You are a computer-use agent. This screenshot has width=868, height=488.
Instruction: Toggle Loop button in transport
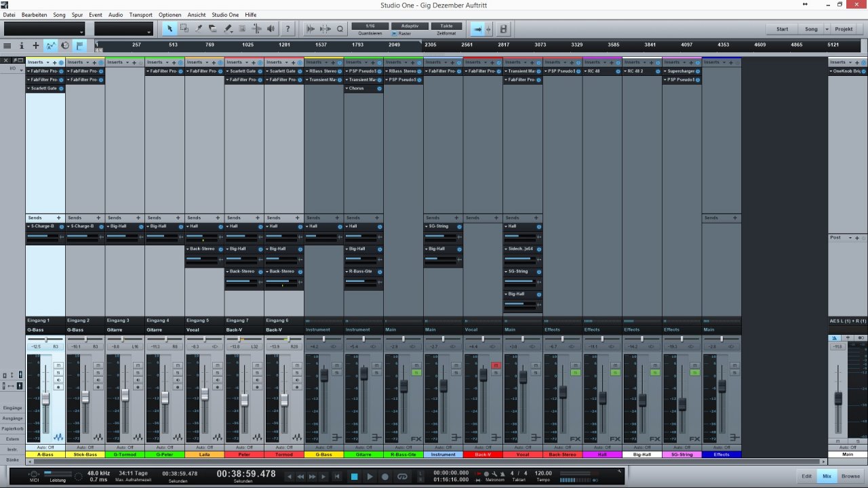(402, 476)
